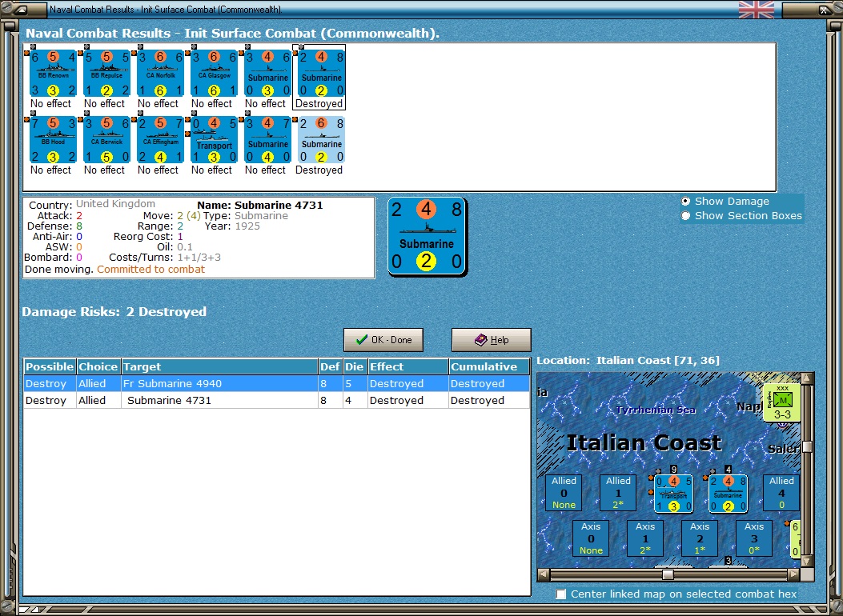Select second-row light-blue Submarine counter marked Destroyed

(x=322, y=140)
